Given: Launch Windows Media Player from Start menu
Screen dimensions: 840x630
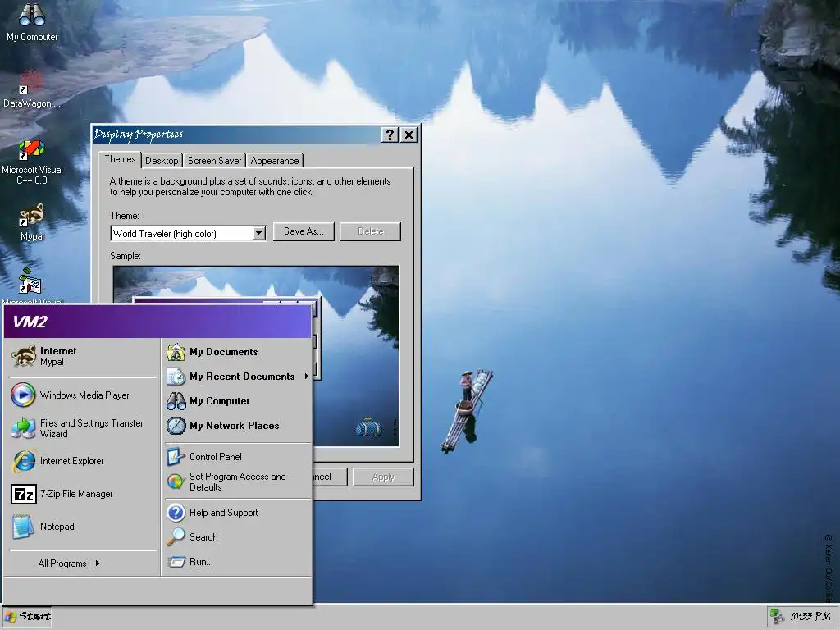Looking at the screenshot, I should click(83, 395).
